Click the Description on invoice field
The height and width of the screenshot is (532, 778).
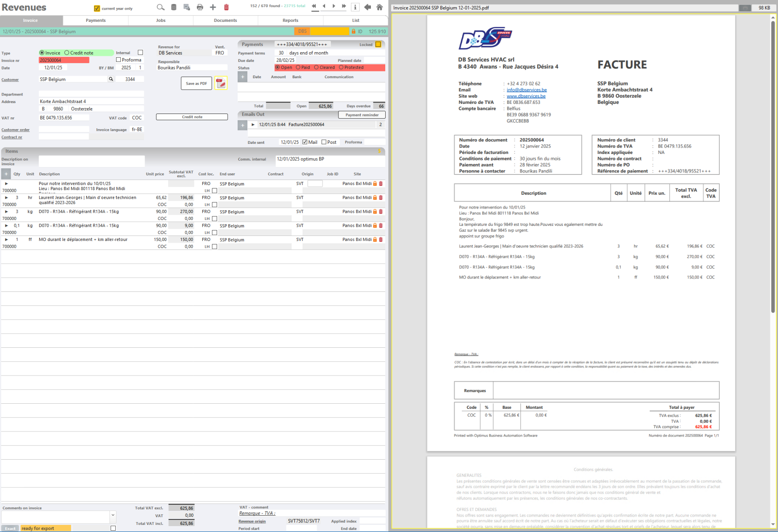pos(92,161)
